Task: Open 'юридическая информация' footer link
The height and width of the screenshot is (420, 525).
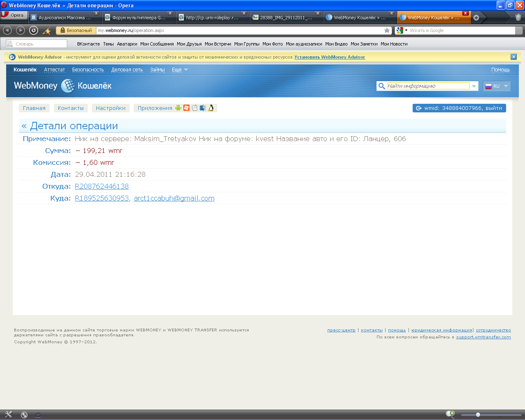Action: click(442, 330)
